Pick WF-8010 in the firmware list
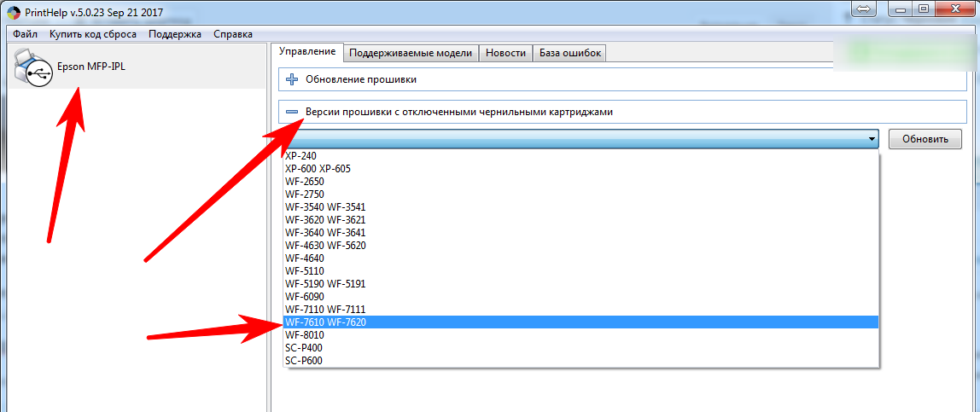The height and width of the screenshot is (412, 980). tap(305, 335)
